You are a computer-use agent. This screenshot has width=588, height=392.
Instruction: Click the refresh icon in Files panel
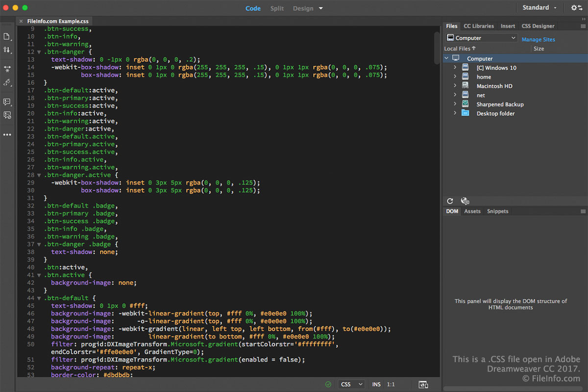(x=450, y=201)
